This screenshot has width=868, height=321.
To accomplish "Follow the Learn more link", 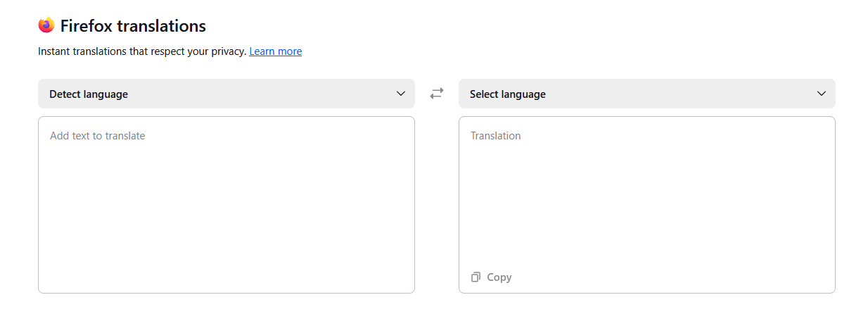I will point(276,51).
